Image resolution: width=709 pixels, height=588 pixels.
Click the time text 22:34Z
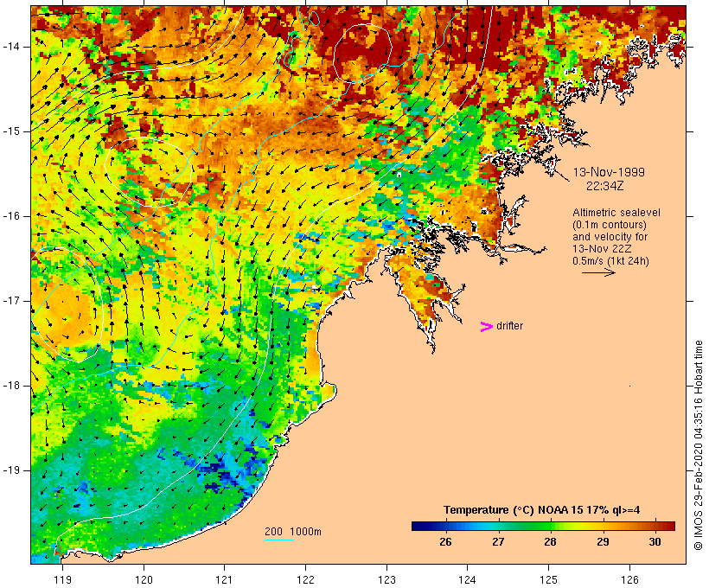(x=605, y=186)
